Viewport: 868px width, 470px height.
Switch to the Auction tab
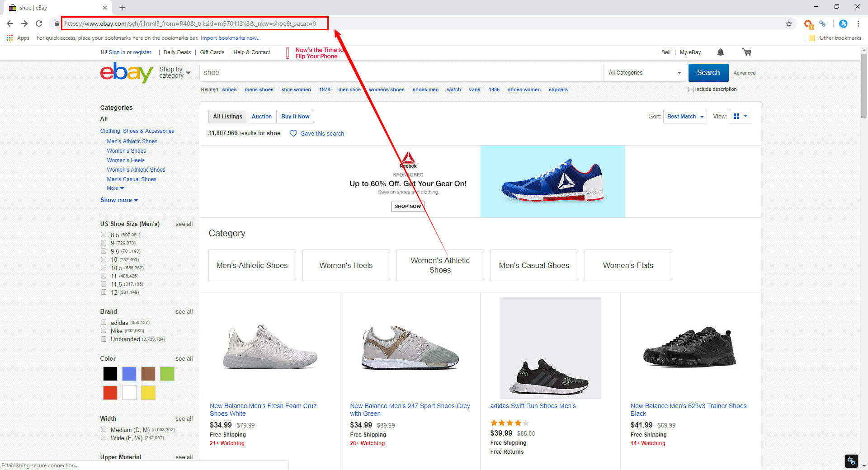(x=262, y=117)
